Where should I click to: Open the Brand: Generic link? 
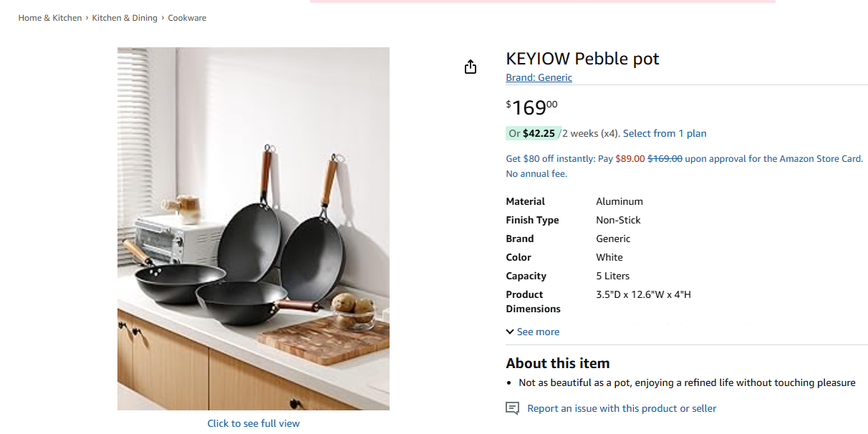(539, 77)
